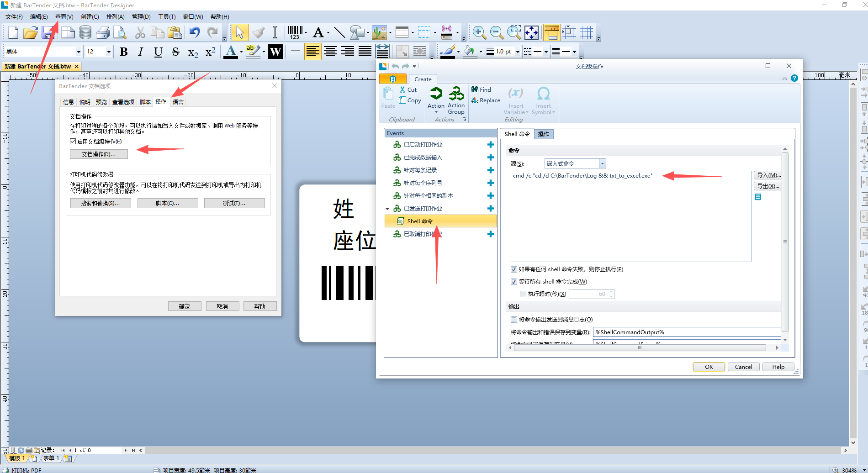Image resolution: width=868 pixels, height=473 pixels.
Task: Uncheck 启用文档级操作 checkbox
Action: point(73,142)
